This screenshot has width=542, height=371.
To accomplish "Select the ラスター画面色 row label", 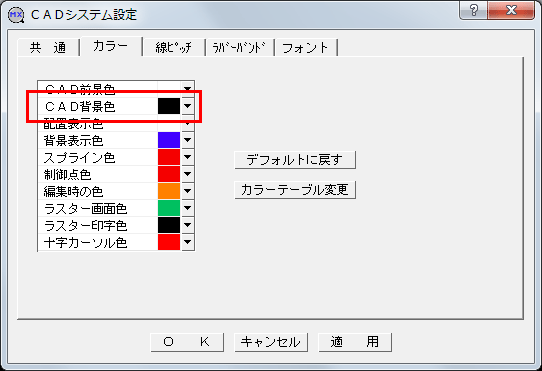I will [85, 209].
